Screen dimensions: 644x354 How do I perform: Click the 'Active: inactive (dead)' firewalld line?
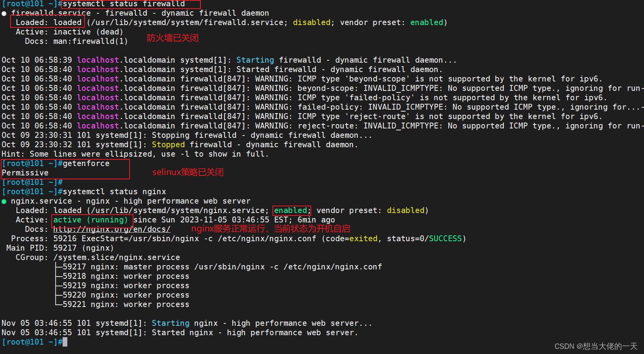69,32
